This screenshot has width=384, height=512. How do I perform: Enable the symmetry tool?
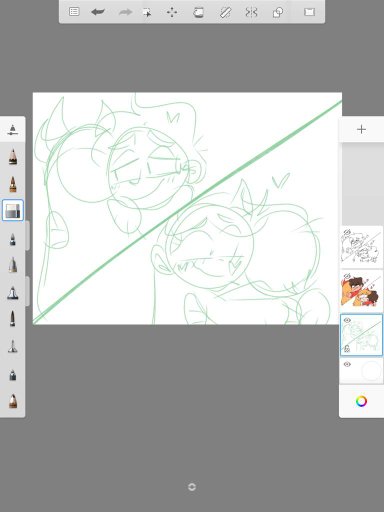click(x=251, y=12)
